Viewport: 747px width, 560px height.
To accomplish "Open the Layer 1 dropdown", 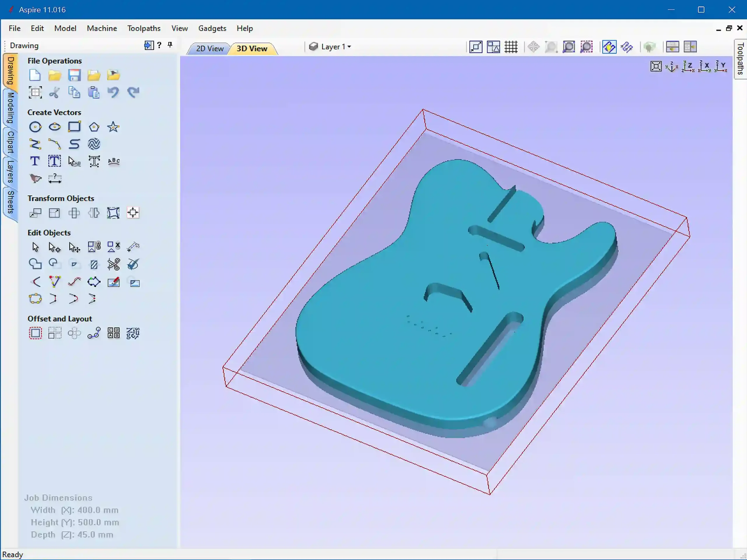I will click(330, 47).
